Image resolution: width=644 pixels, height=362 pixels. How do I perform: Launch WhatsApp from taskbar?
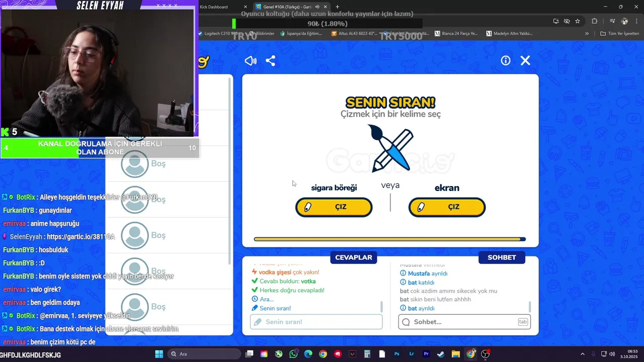(293, 354)
